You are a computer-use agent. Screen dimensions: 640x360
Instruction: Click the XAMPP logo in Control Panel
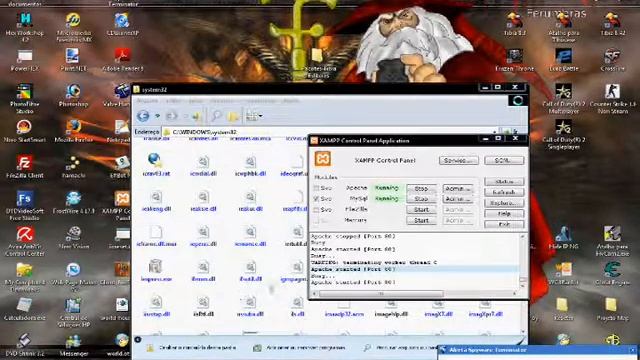pos(322,159)
